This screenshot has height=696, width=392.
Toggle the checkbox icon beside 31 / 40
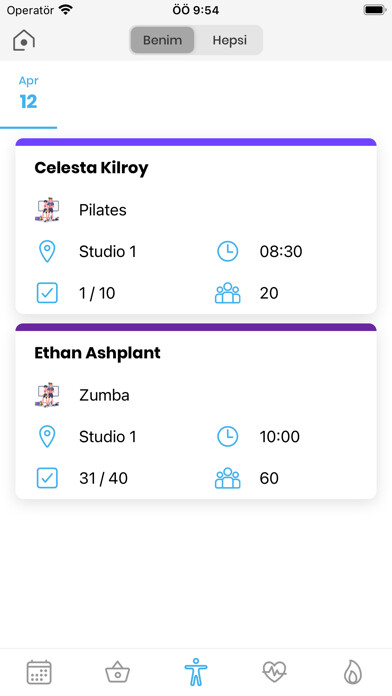47,478
